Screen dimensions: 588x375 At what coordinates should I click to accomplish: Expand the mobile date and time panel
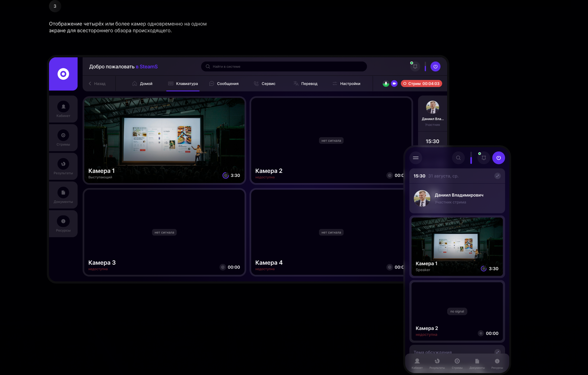coord(497,176)
